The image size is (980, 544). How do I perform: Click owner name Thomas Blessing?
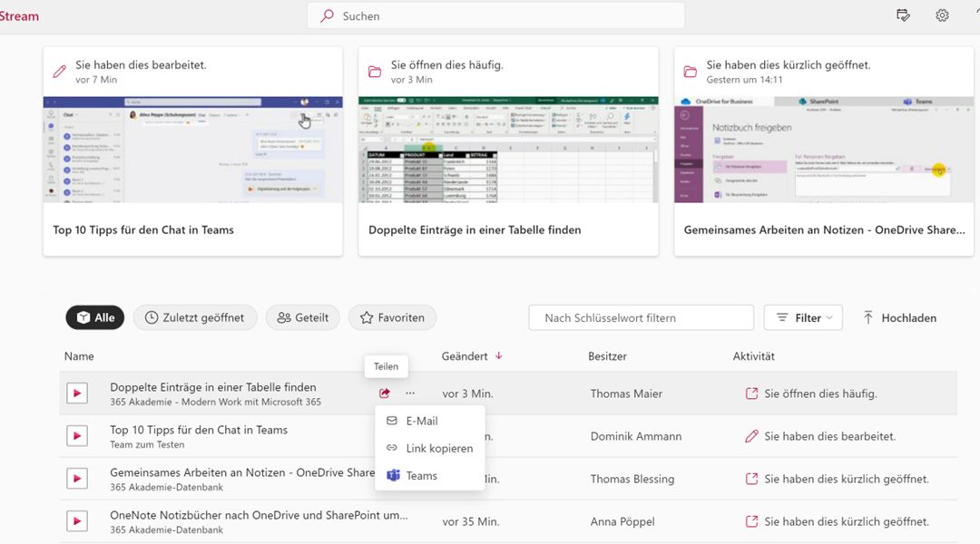(x=632, y=479)
